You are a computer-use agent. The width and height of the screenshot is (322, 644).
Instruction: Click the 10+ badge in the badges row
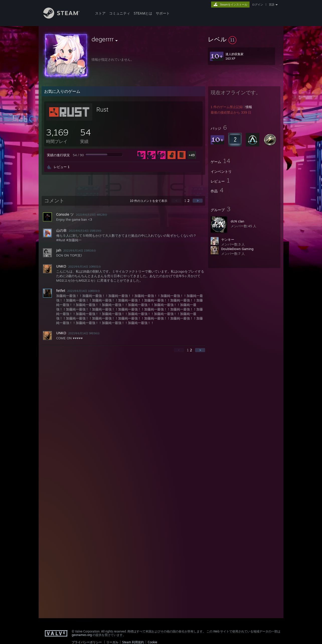[217, 140]
